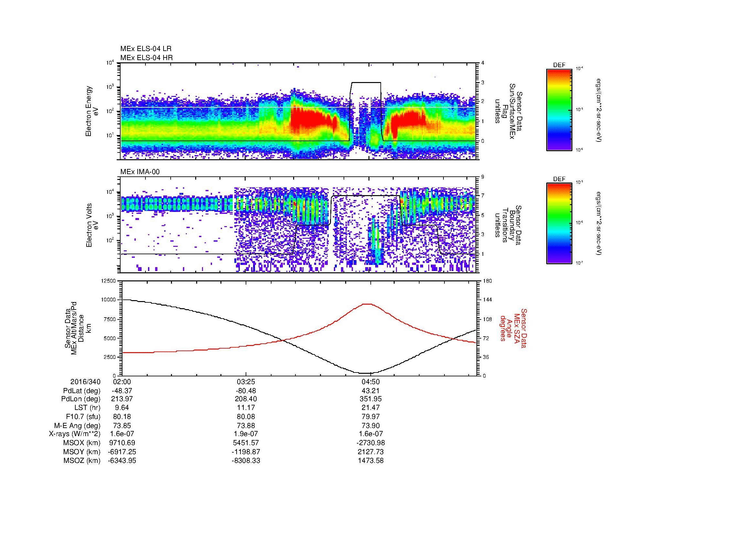Click the '2016/340' date label
Screen dimensions: 756x534
coord(85,382)
